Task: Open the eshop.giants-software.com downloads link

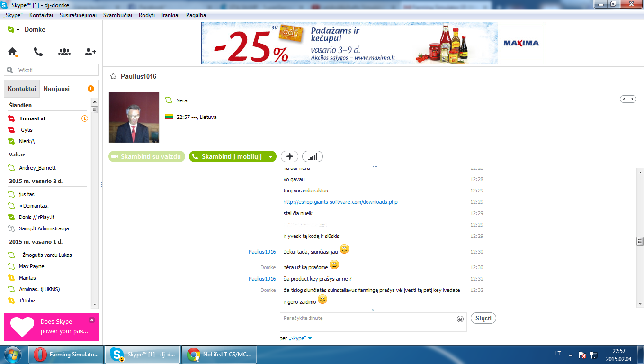Action: (340, 202)
